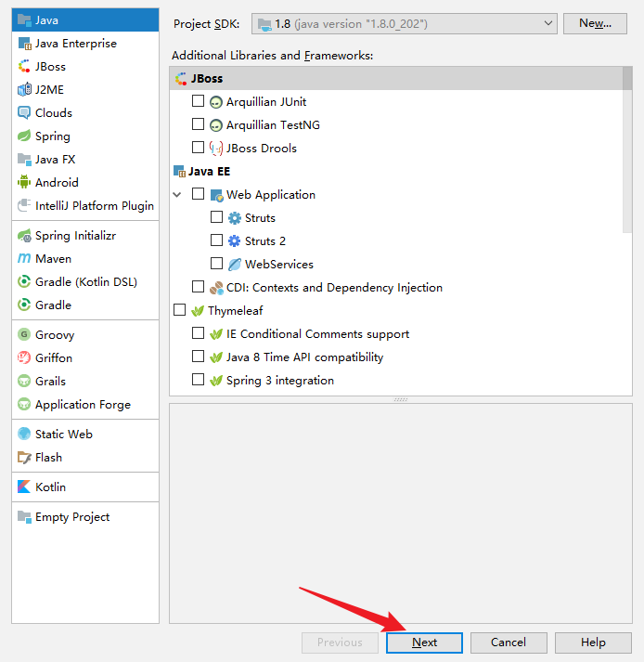Click the Griffon red icon
Viewport: 644px width, 662px height.
click(x=24, y=357)
